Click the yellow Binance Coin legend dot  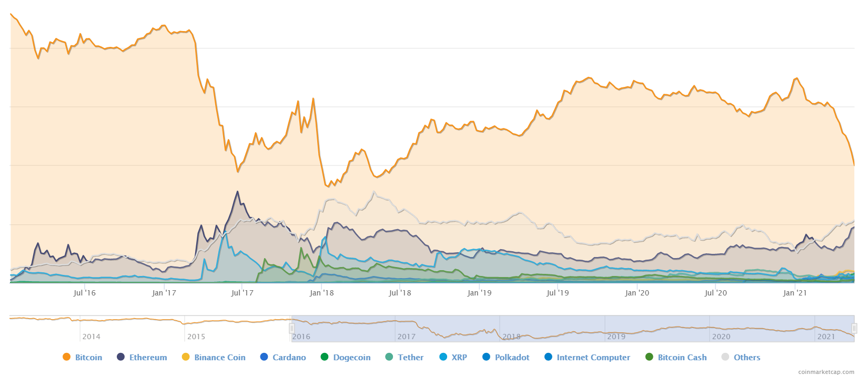[185, 357]
